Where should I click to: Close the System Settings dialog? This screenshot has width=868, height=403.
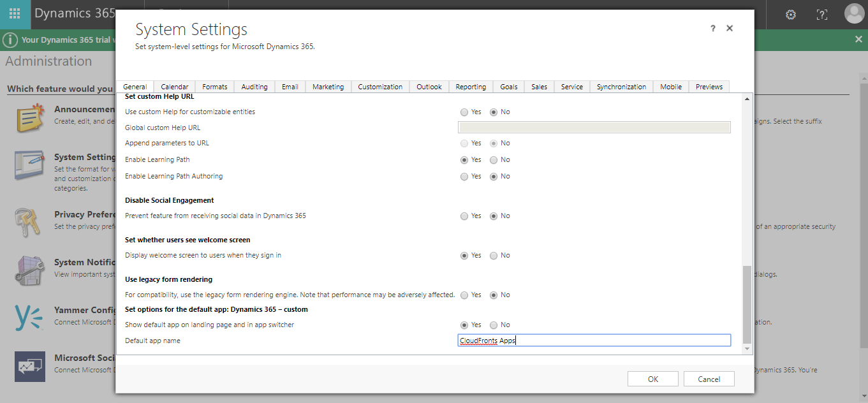730,29
